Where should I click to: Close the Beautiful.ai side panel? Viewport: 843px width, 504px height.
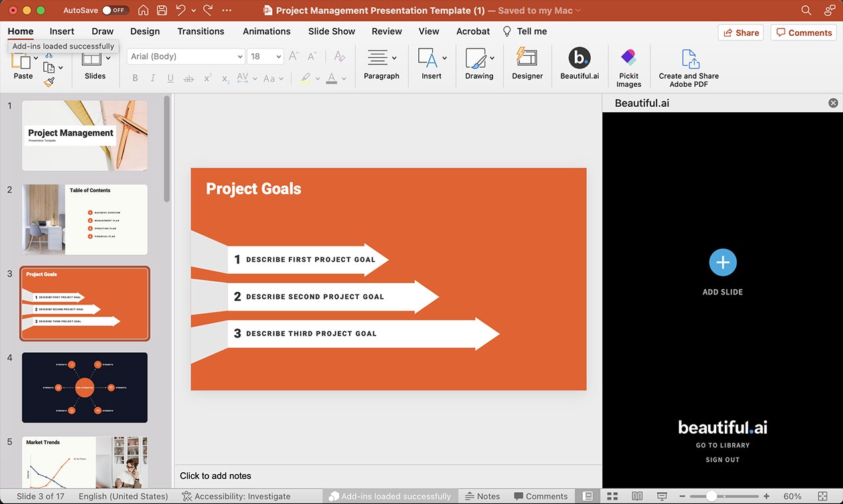tap(833, 103)
